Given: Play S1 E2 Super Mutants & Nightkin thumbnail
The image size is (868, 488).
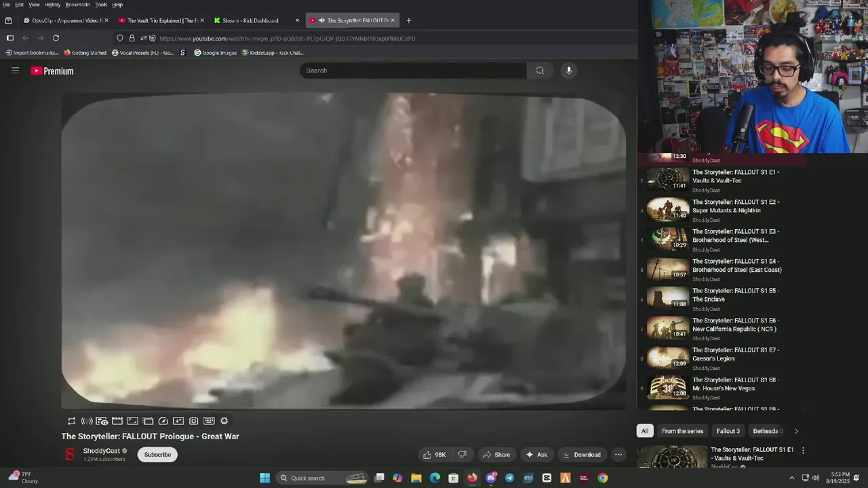Looking at the screenshot, I should tap(668, 209).
